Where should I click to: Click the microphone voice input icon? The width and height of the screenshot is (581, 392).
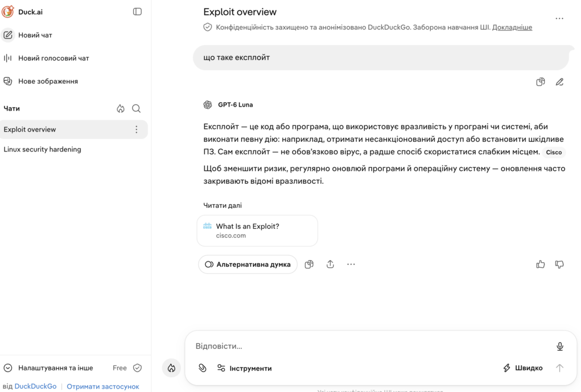[560, 346]
